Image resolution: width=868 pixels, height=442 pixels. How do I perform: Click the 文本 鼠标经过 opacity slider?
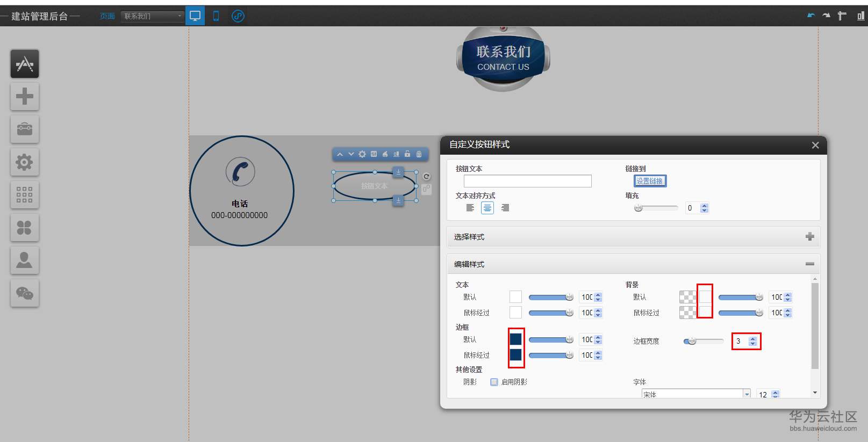pos(551,313)
